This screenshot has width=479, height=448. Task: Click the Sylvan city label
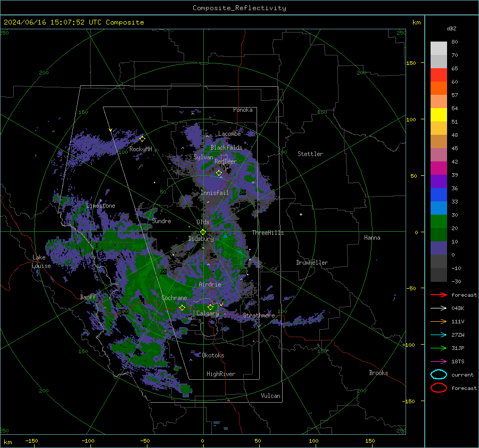(x=203, y=157)
